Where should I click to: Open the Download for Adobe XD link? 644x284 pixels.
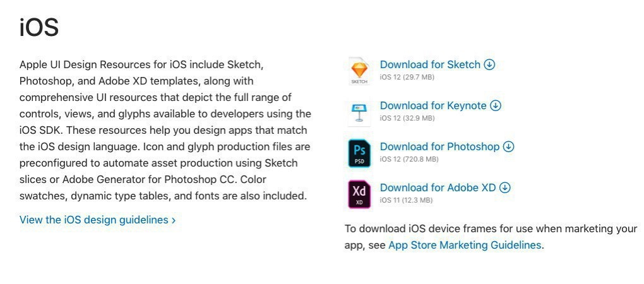tap(438, 187)
